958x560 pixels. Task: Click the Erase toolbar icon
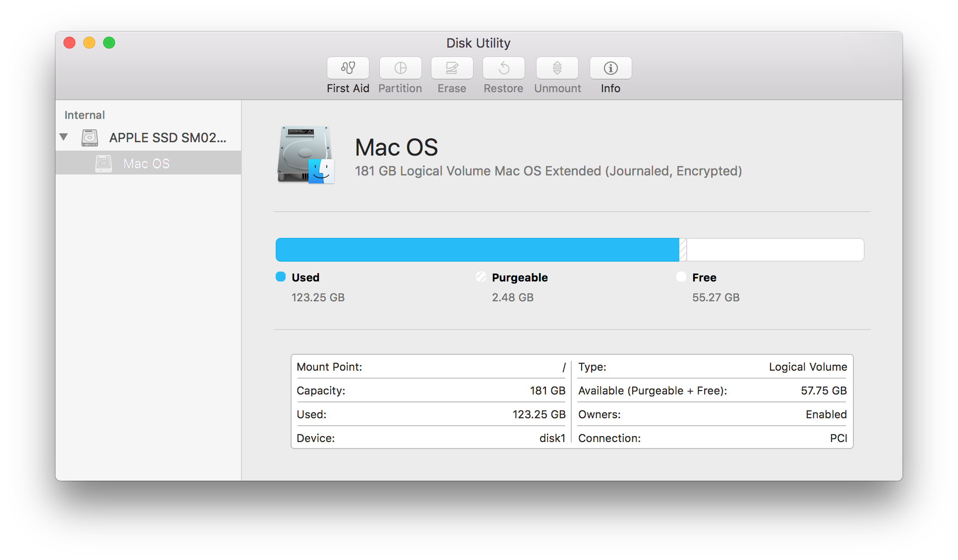[452, 68]
